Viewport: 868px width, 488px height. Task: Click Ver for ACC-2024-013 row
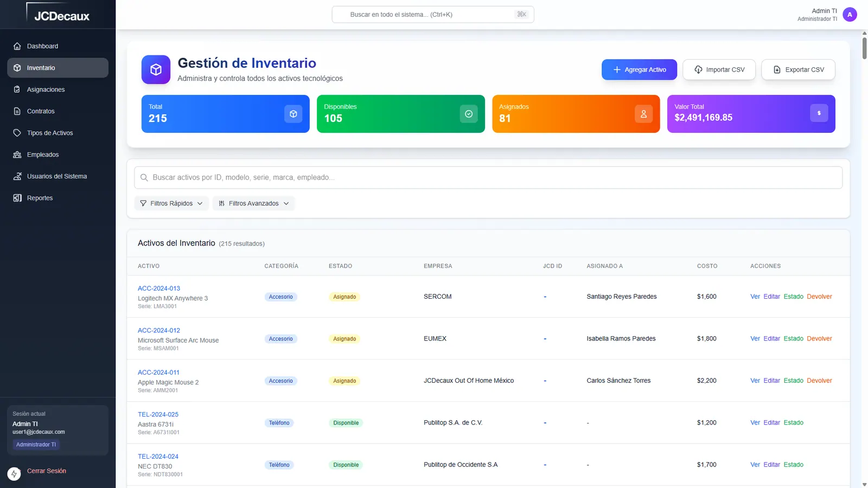(x=755, y=297)
